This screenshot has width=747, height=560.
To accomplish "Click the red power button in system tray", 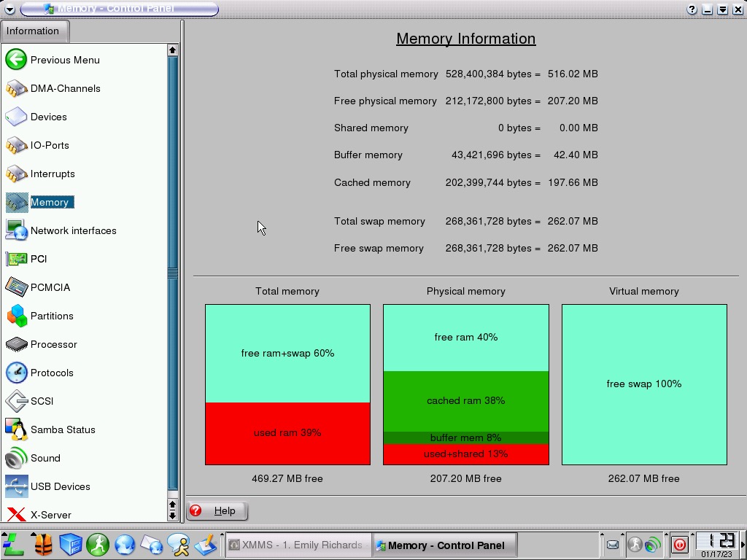I will coord(679,545).
